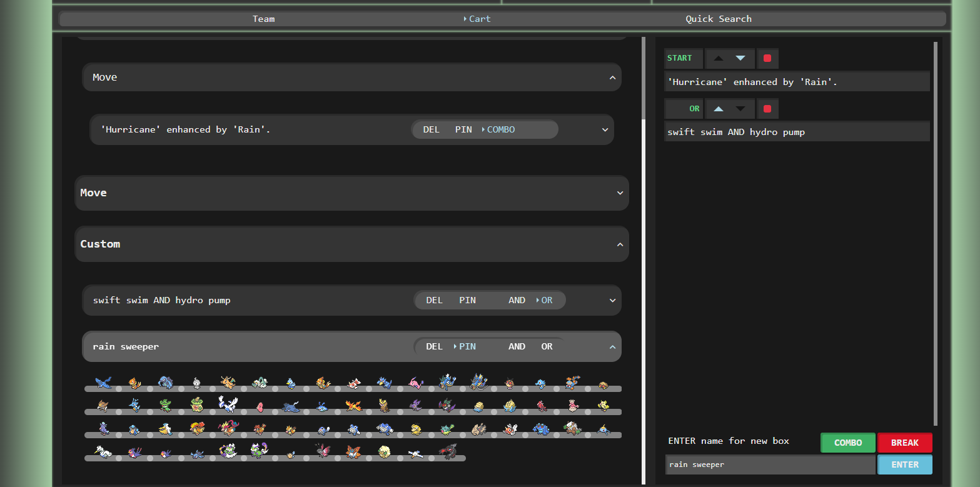Remove START entry with red square

pos(767,58)
